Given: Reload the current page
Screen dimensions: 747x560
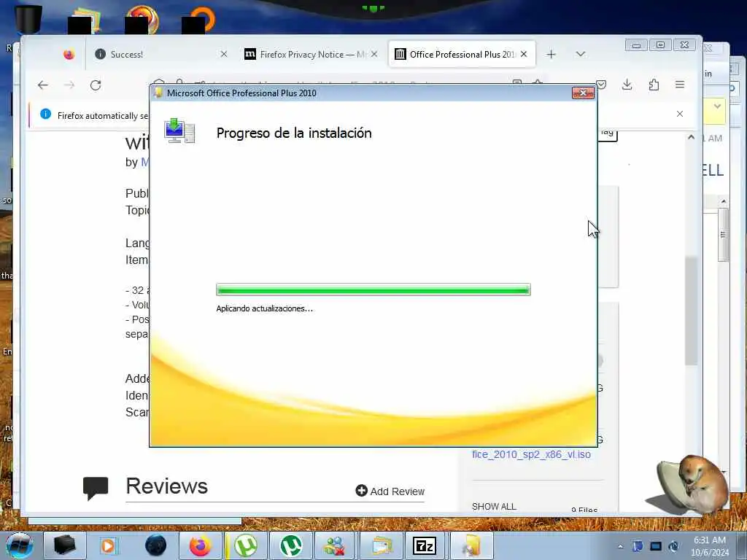Looking at the screenshot, I should click(96, 85).
